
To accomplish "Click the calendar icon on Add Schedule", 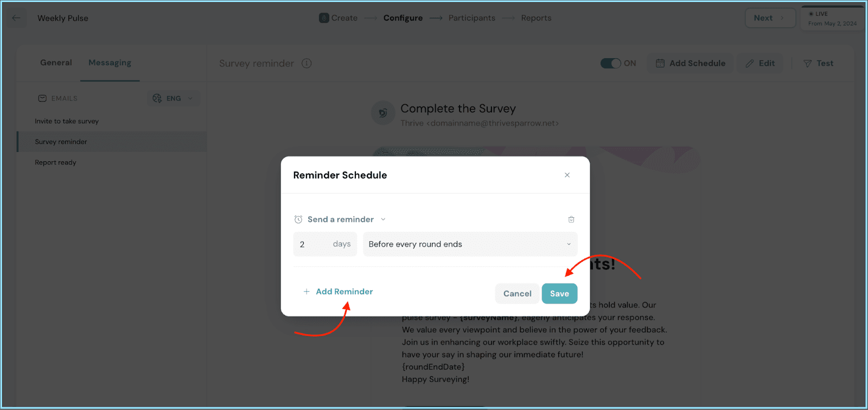I will pos(660,64).
